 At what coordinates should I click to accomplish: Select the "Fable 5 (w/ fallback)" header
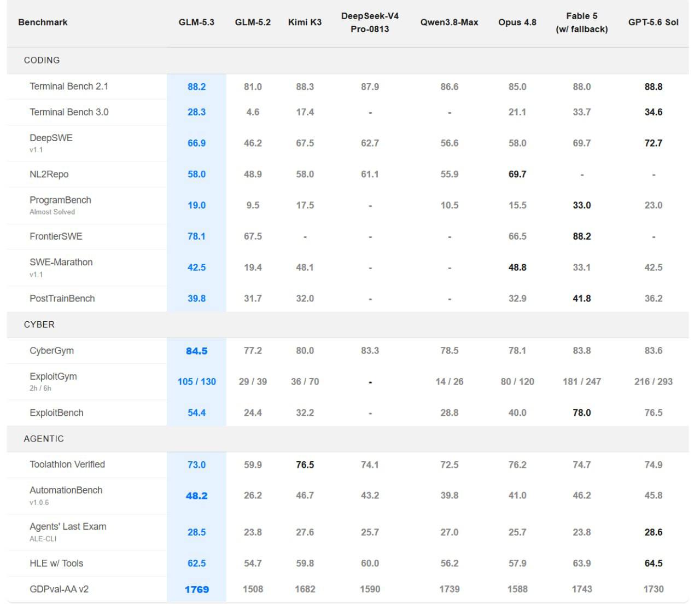[x=582, y=22]
